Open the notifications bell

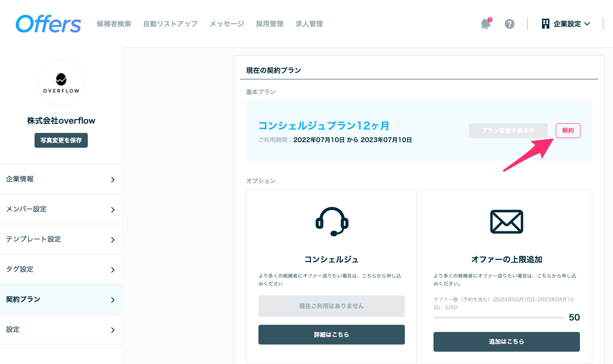tap(486, 24)
